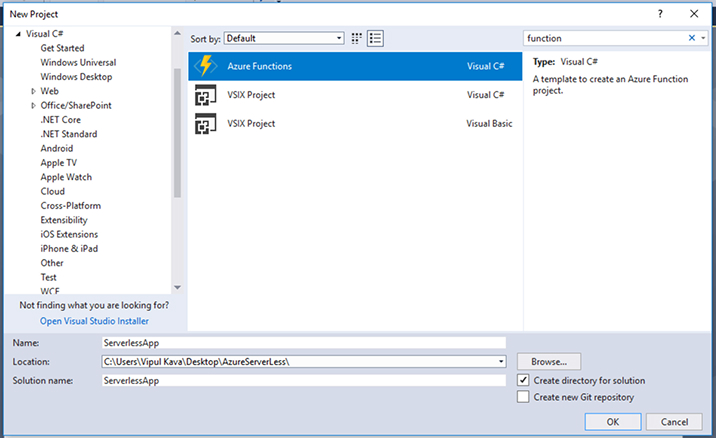Select Cloud category in template tree
Viewport: 716px width, 438px height.
coord(52,191)
